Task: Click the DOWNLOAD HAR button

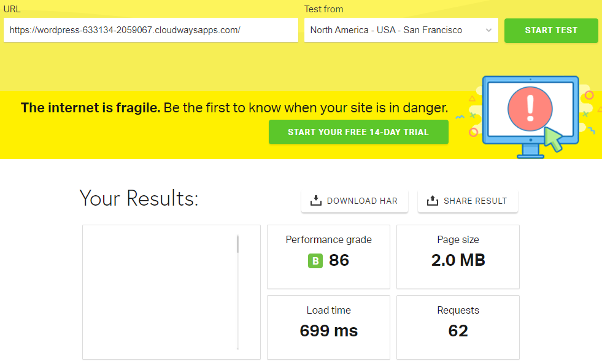Action: (354, 200)
